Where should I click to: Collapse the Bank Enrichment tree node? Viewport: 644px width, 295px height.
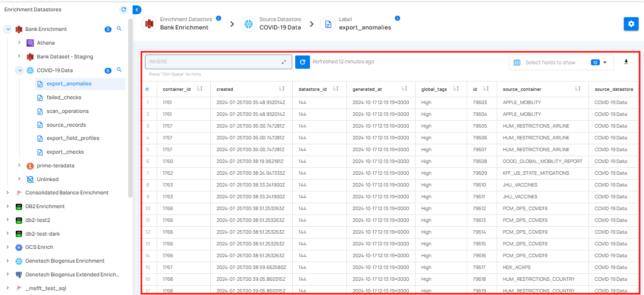point(8,29)
